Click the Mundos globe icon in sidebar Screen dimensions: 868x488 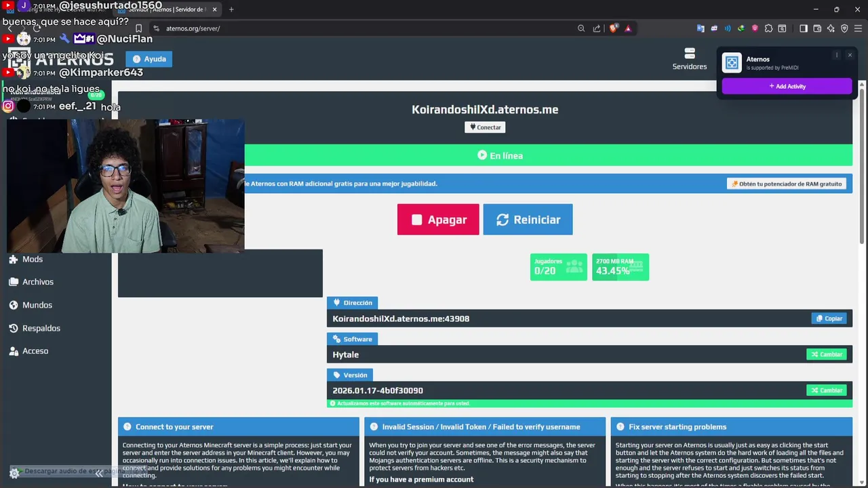pos(14,305)
